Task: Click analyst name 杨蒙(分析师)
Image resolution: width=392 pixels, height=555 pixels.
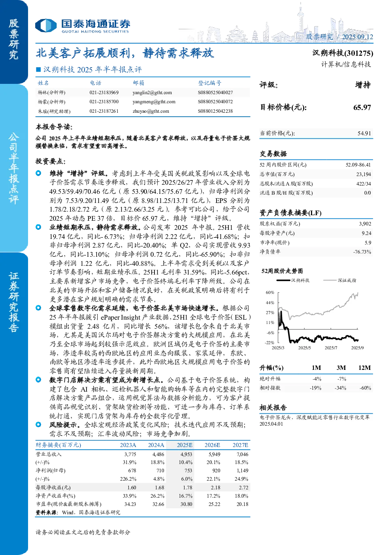Action: click(x=51, y=102)
